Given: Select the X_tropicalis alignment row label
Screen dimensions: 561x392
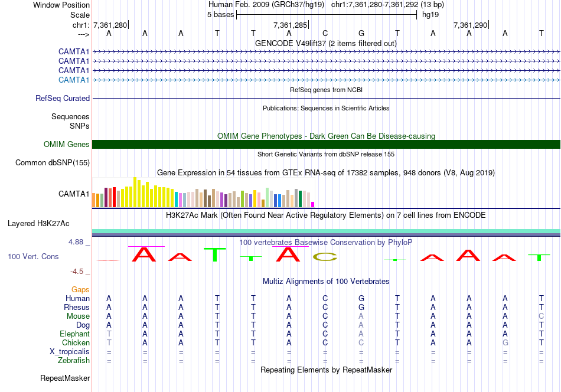Looking at the screenshot, I should 70,352.
